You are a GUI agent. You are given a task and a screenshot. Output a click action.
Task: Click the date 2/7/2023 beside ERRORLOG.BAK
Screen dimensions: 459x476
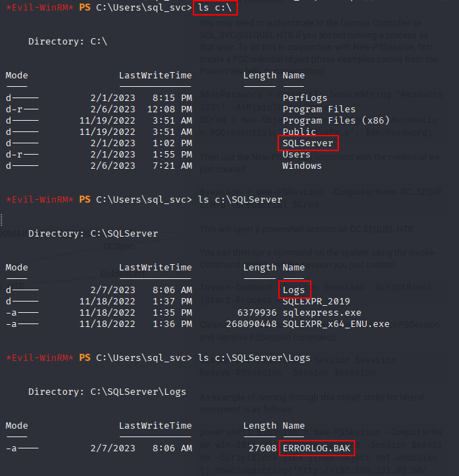click(112, 448)
